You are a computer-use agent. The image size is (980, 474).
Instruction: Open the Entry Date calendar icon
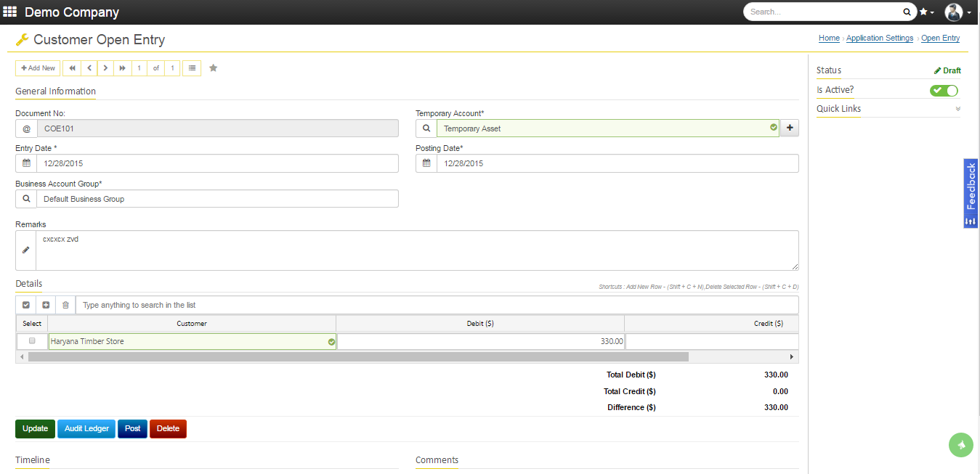[26, 163]
